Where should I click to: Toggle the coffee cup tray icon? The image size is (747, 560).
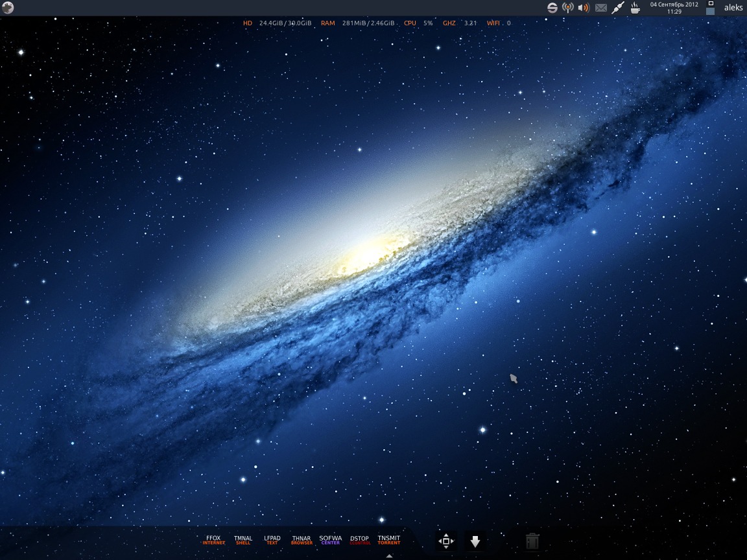tap(635, 8)
